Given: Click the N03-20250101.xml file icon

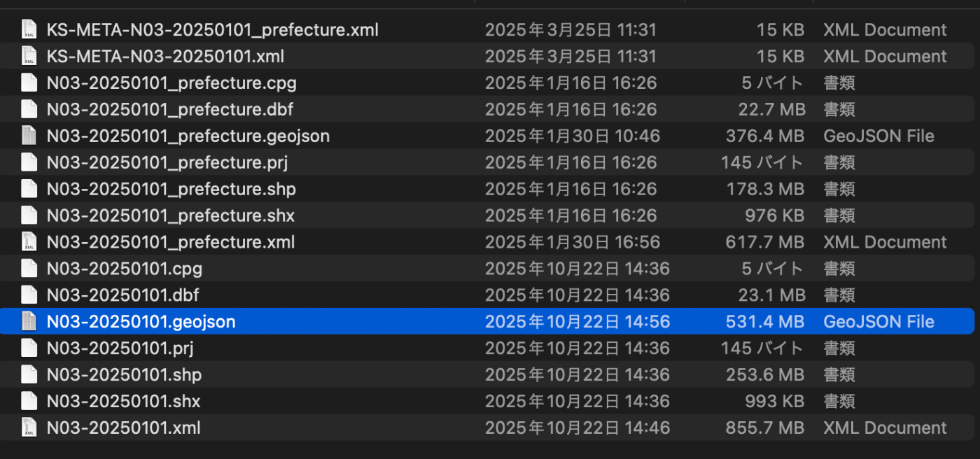Looking at the screenshot, I should click(x=29, y=428).
